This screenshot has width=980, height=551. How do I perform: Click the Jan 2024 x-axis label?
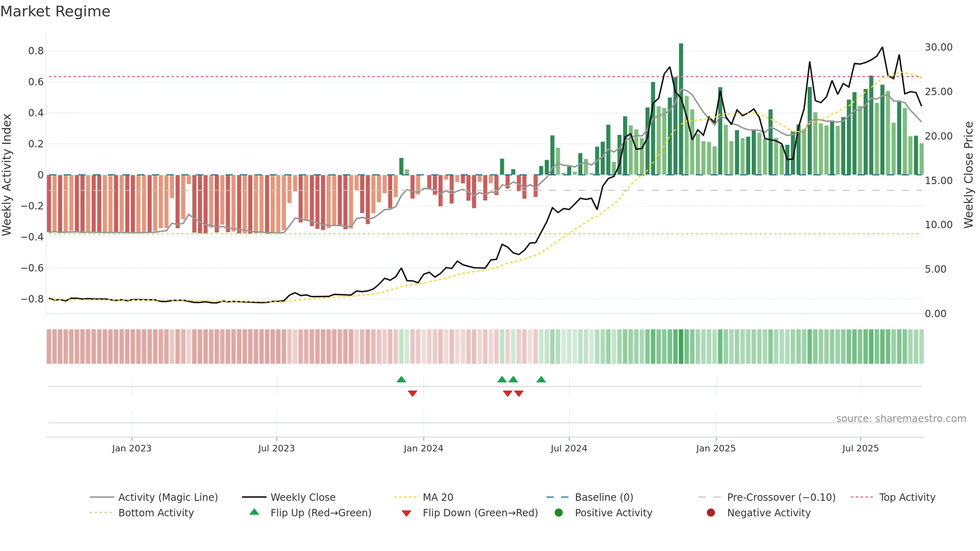click(x=423, y=448)
